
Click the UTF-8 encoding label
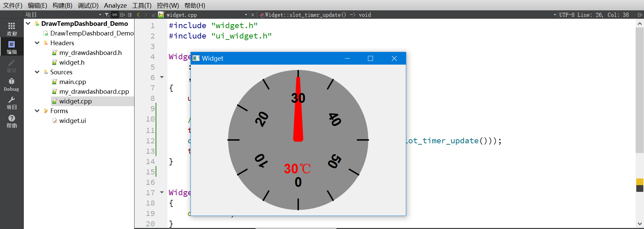coord(567,15)
